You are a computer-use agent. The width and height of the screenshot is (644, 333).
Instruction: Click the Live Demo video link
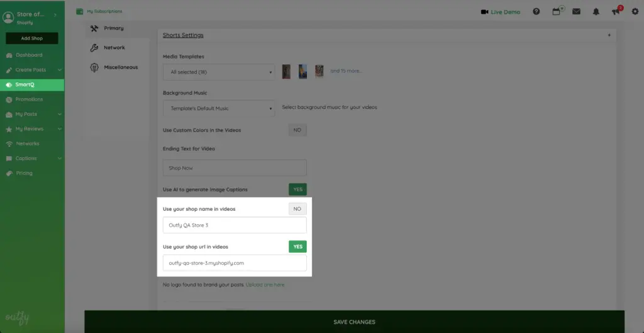(x=502, y=11)
